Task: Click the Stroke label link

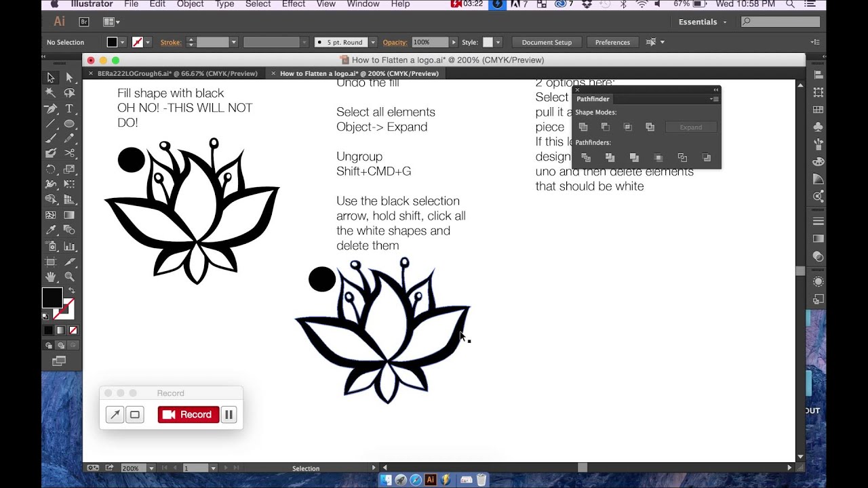Action: (x=171, y=42)
